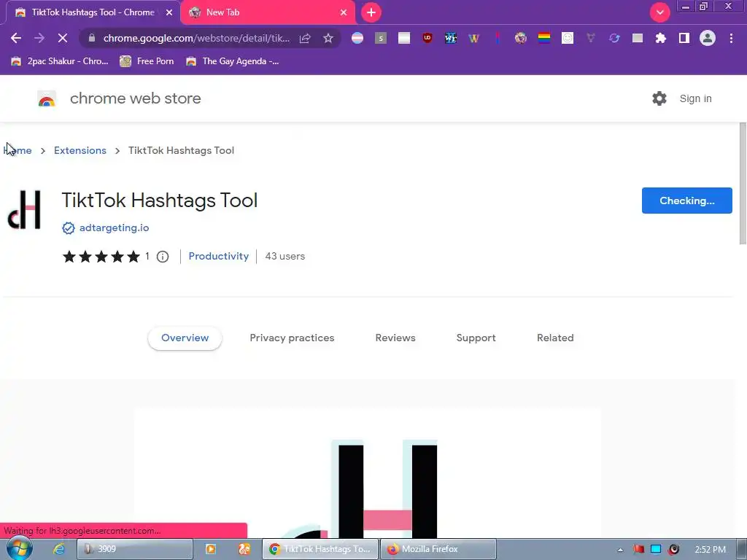This screenshot has width=747, height=560.
Task: Open the blue 'Wr' extension icon
Action: click(451, 38)
